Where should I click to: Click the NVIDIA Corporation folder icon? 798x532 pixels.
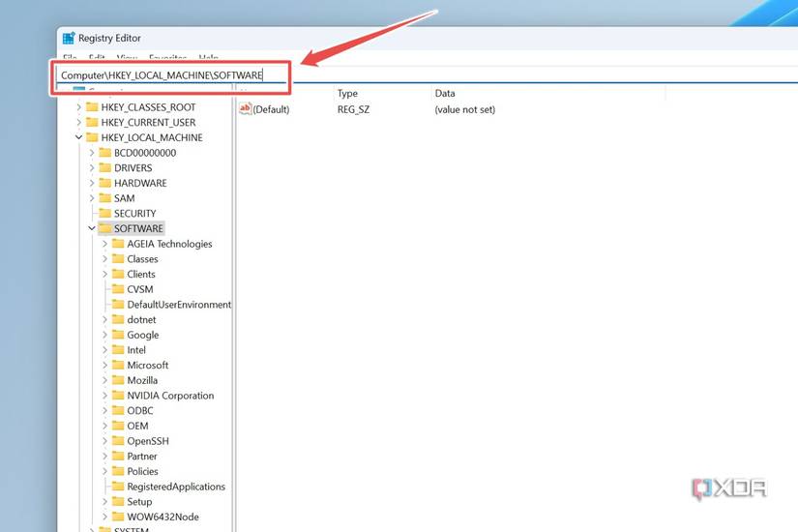coord(118,396)
